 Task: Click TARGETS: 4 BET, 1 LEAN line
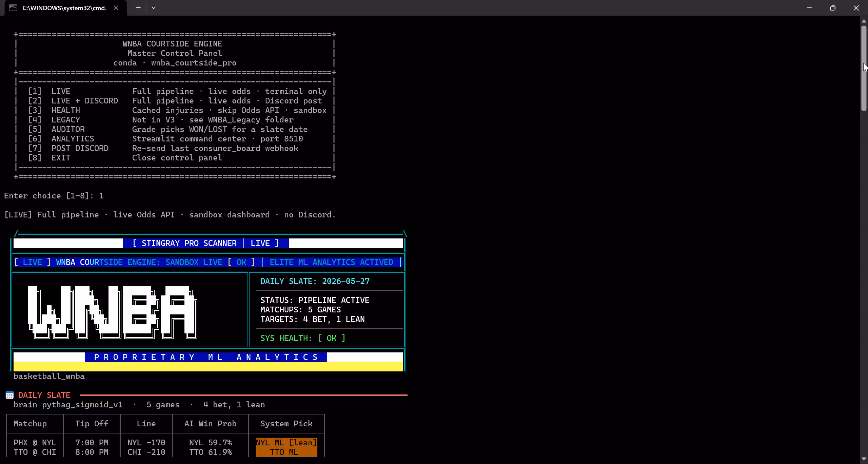313,319
